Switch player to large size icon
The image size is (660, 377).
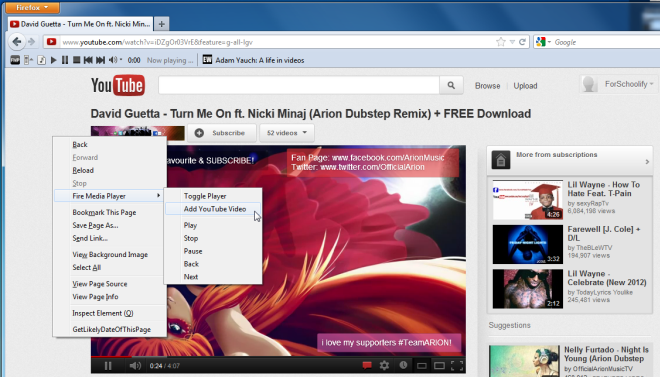point(439,366)
